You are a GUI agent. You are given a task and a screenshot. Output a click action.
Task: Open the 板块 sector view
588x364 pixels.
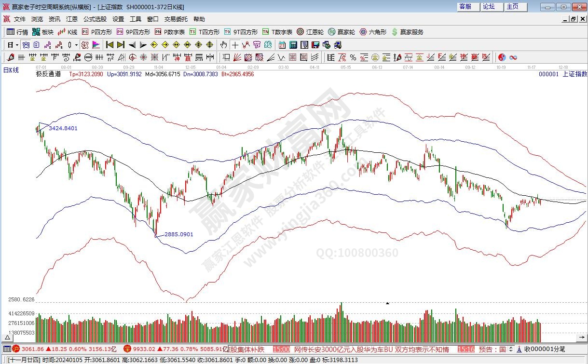[x=42, y=32]
